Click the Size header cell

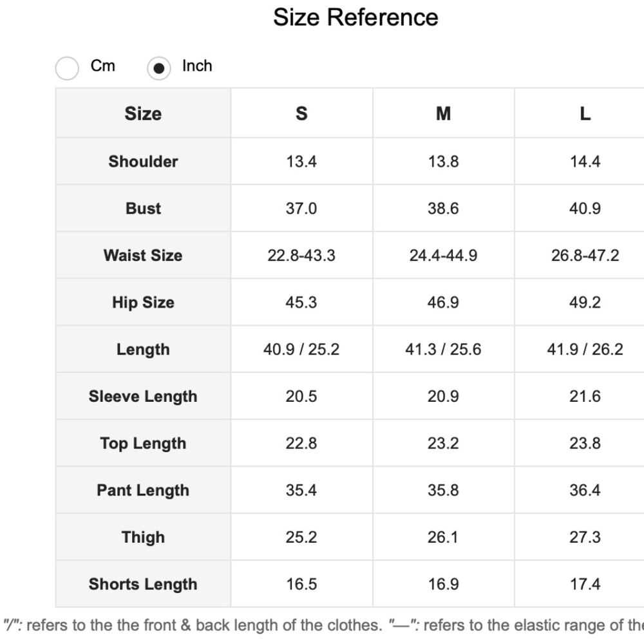(143, 113)
